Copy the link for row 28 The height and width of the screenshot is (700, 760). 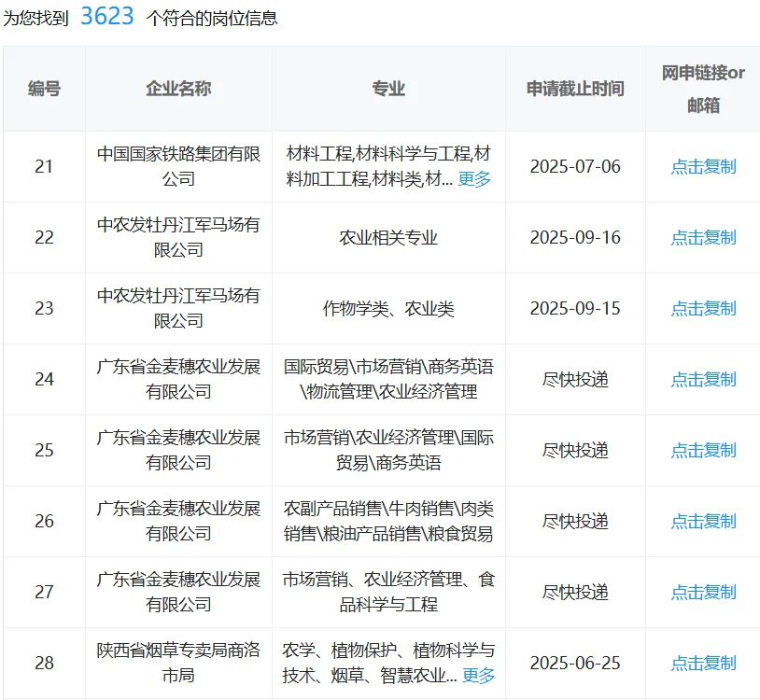coord(703,663)
